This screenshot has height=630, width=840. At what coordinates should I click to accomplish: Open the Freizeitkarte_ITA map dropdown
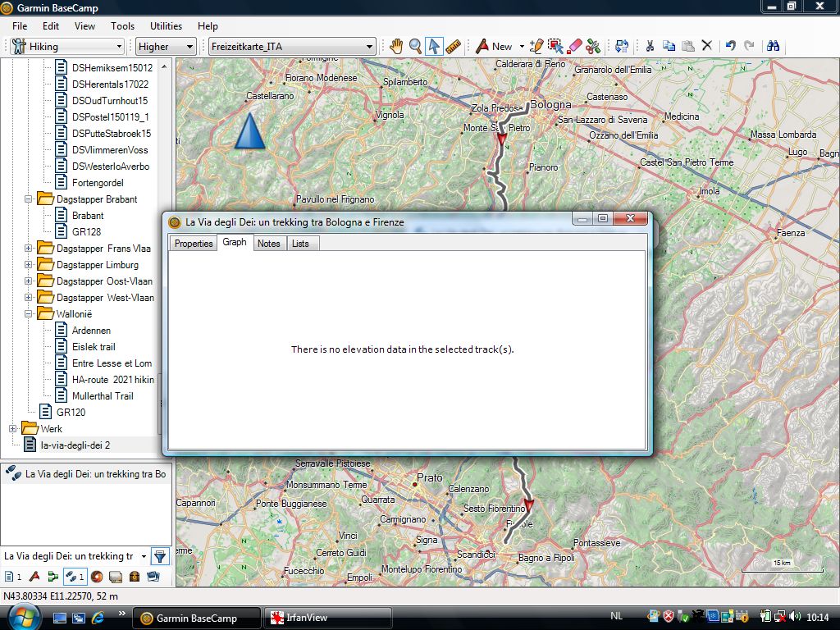292,47
